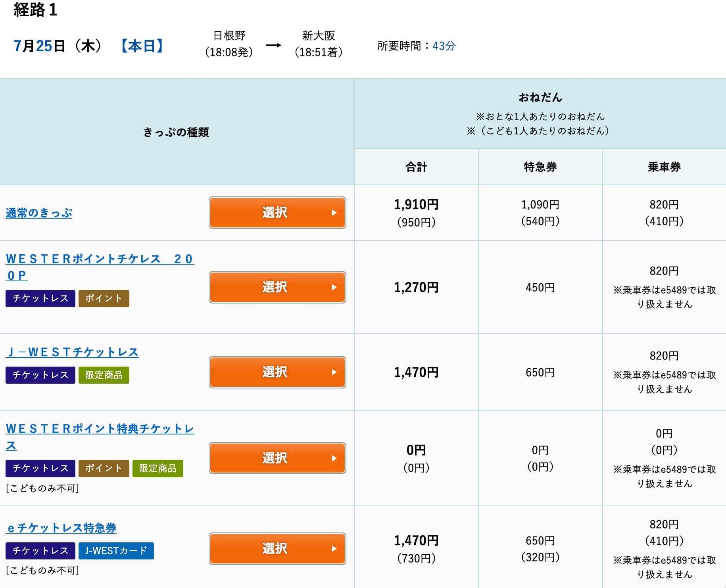Viewport: 726px width, 588px height.
Task: Click 1,470円 total in J－WESTチケットレス row
Action: click(x=417, y=372)
